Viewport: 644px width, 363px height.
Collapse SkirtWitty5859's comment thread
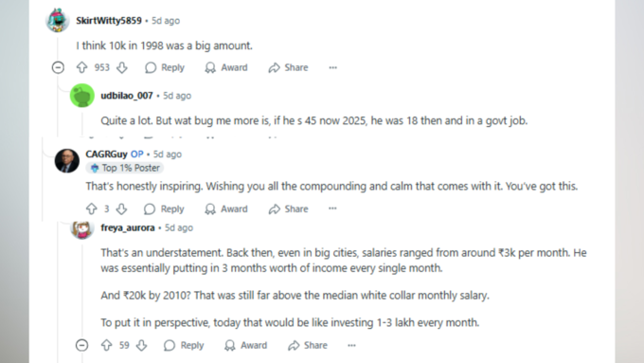coord(58,67)
